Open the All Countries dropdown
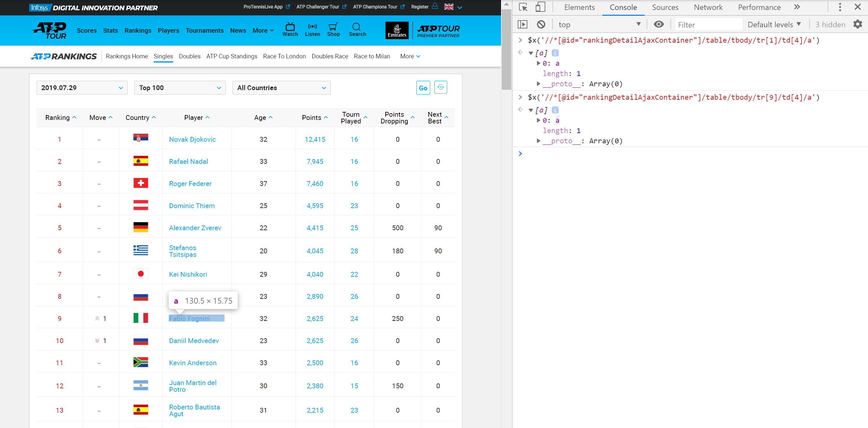Viewport: 868px width, 428px height. click(x=281, y=88)
